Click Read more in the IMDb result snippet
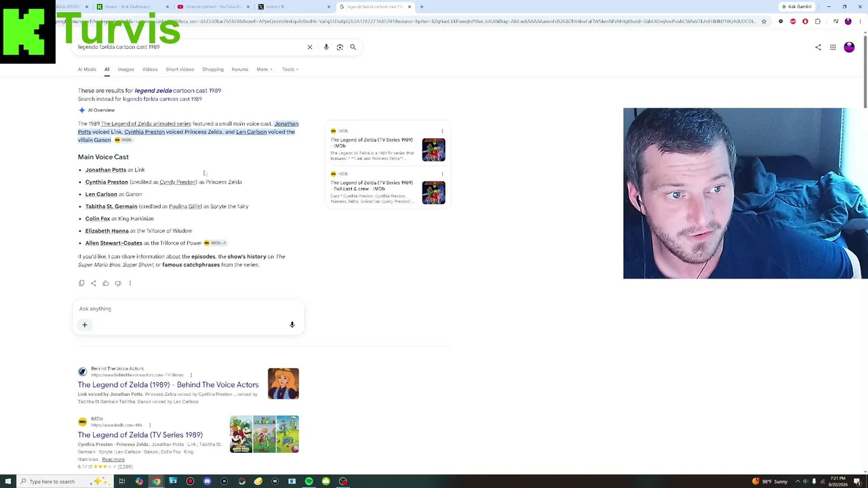868x488 pixels. pos(113,460)
